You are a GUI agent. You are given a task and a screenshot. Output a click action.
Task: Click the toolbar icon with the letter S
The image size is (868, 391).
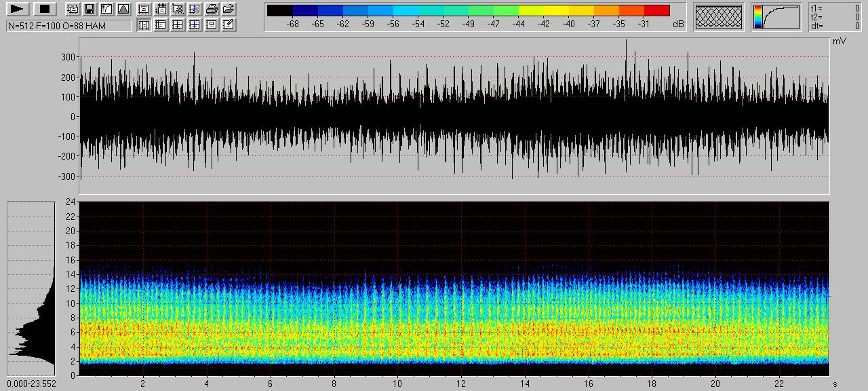pyautogui.click(x=195, y=10)
